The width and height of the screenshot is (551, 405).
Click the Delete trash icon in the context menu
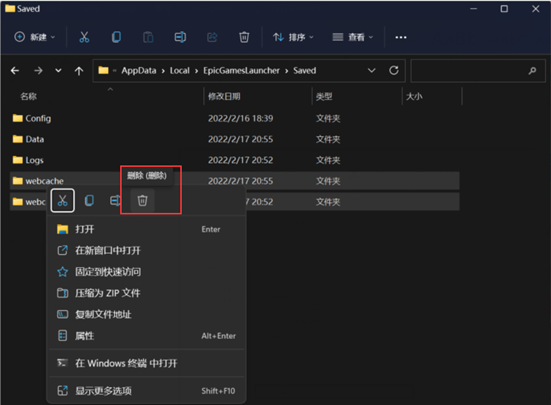click(142, 201)
